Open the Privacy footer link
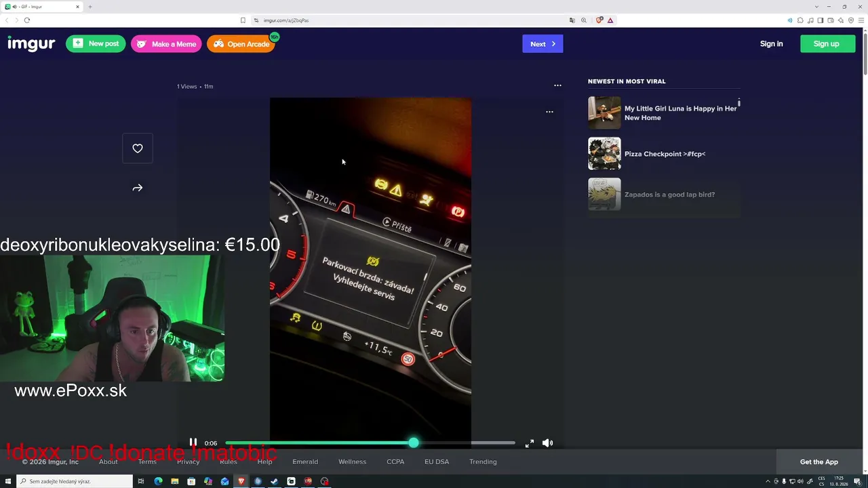 click(x=188, y=462)
